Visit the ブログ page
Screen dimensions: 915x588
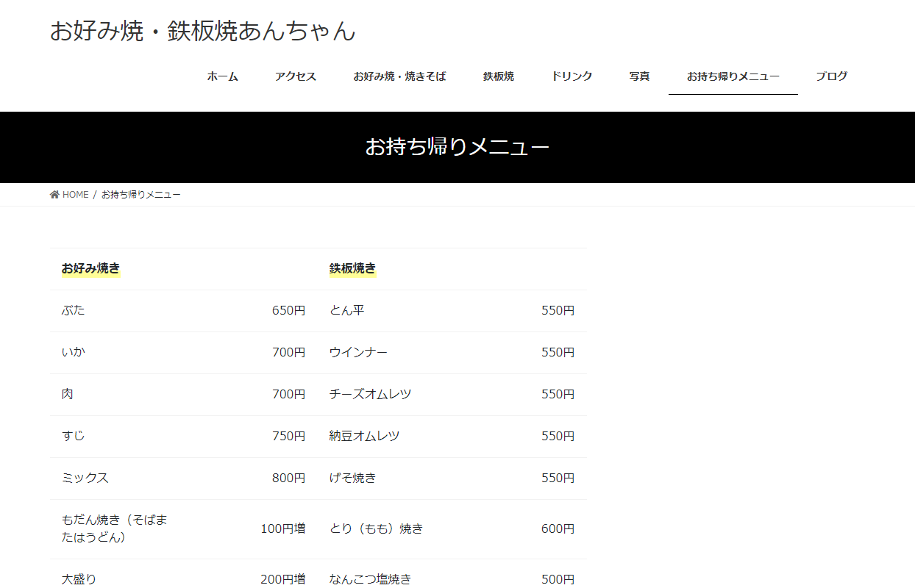tap(831, 76)
